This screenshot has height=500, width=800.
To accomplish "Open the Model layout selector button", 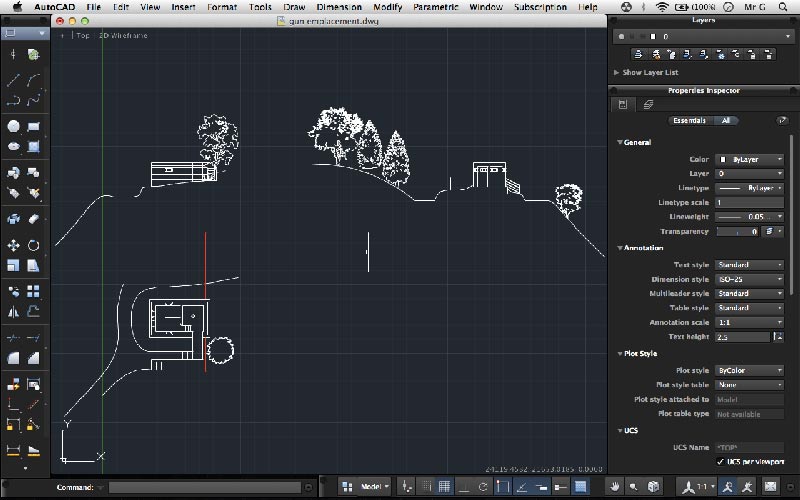I will (373, 487).
